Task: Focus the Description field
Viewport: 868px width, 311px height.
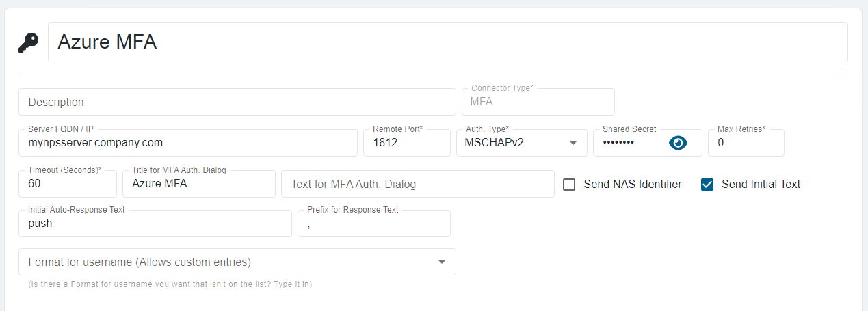Action: tap(237, 103)
